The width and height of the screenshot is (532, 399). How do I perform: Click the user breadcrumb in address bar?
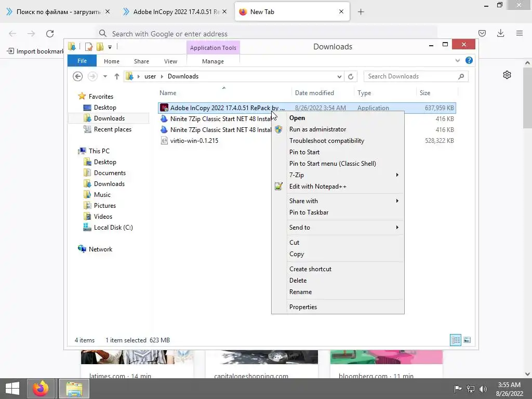click(150, 76)
